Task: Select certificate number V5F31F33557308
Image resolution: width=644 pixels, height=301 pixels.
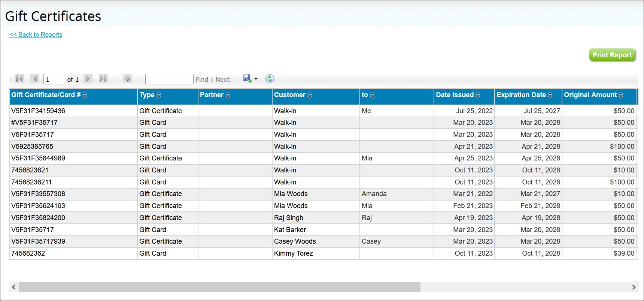Action: coord(38,194)
